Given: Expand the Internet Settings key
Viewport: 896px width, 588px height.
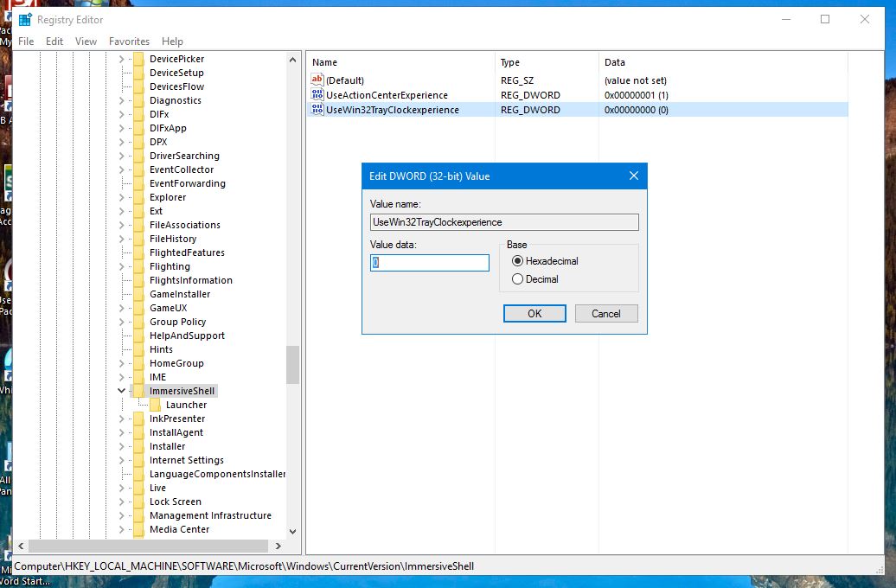Looking at the screenshot, I should click(x=121, y=460).
